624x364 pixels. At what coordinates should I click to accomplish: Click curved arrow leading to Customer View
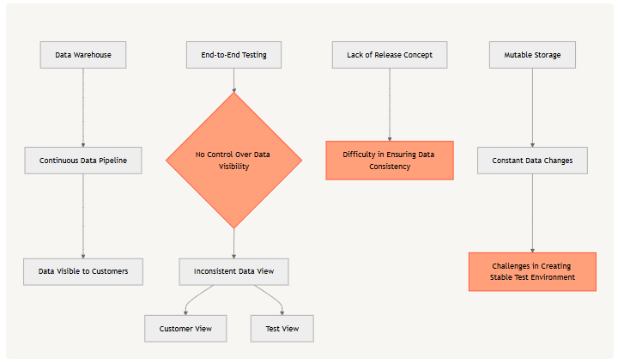(x=195, y=298)
